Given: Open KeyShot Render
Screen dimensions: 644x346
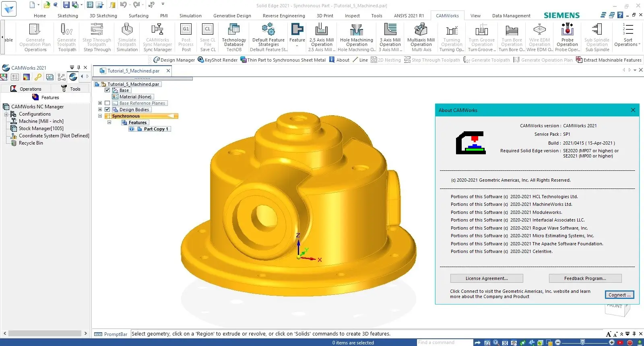Looking at the screenshot, I should [x=218, y=60].
